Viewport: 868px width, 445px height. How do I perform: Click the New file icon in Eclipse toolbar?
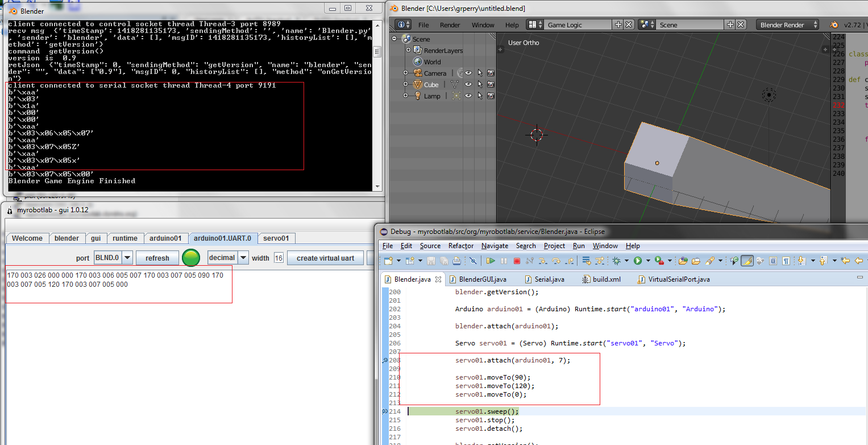pos(389,261)
